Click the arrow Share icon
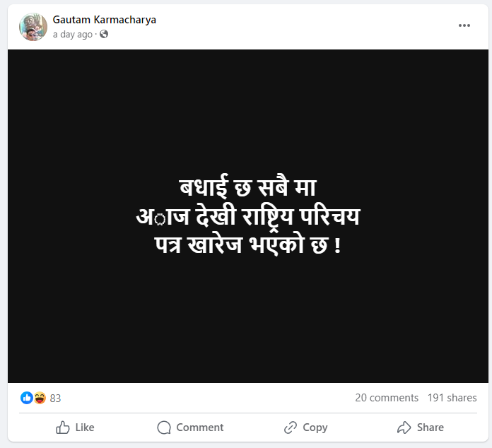 (404, 428)
